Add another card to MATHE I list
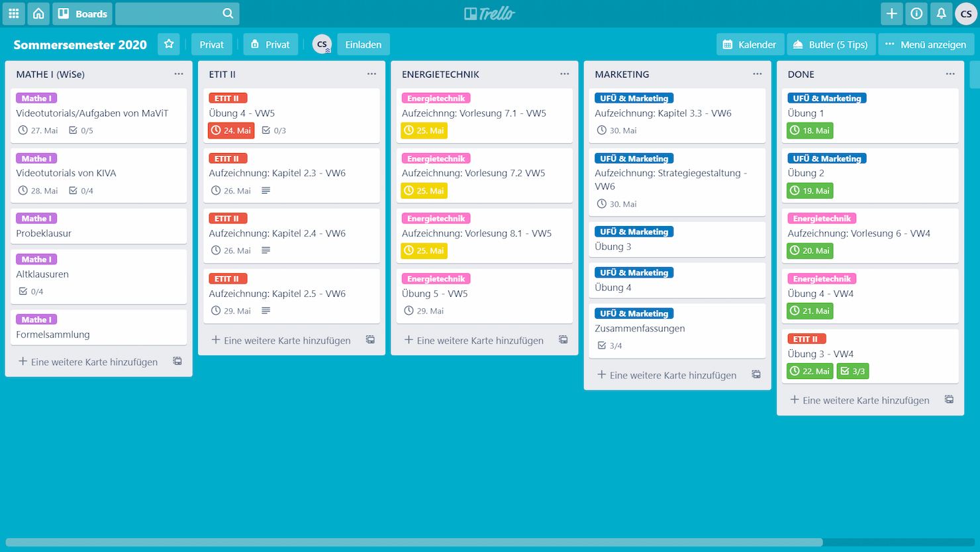This screenshot has height=552, width=980. pyautogui.click(x=88, y=362)
